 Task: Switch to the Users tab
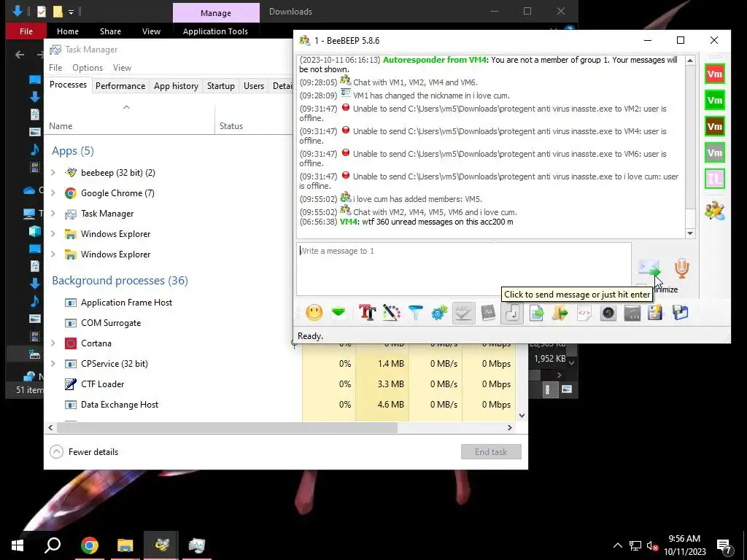(253, 86)
